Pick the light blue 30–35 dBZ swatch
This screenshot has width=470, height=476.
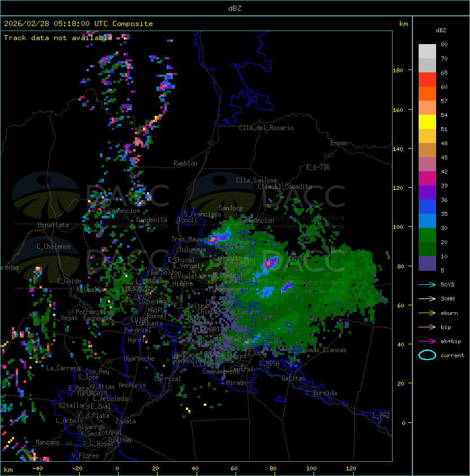click(x=427, y=220)
